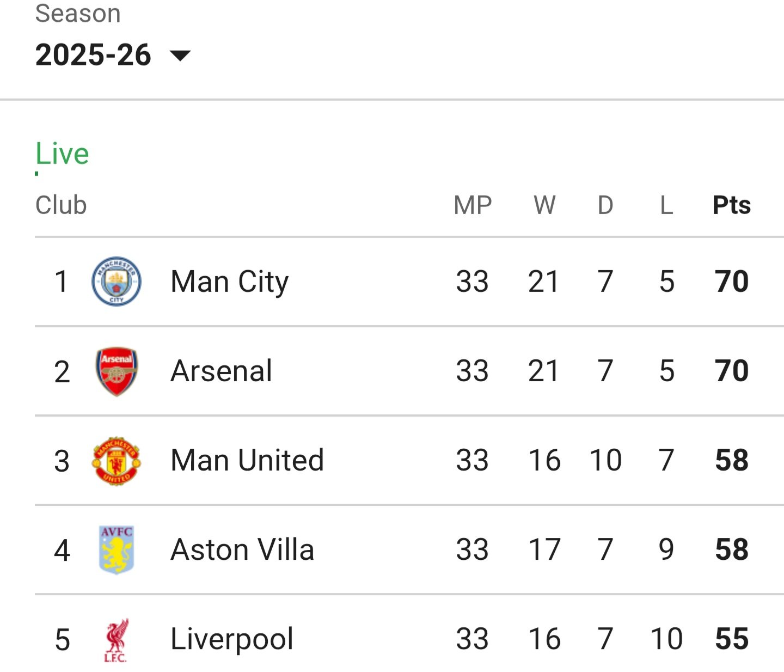
Task: Click the MP column header
Action: [x=473, y=205]
